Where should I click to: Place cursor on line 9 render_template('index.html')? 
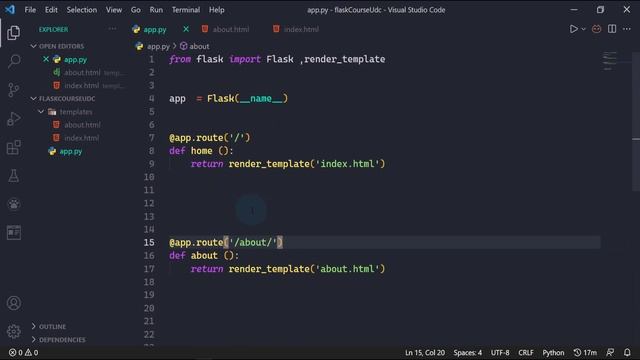tap(307, 164)
